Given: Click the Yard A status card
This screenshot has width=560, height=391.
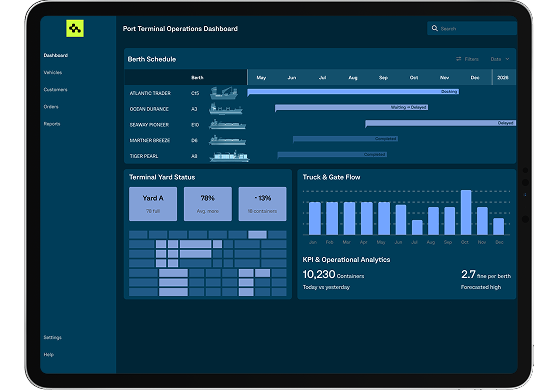Looking at the screenshot, I should tap(153, 204).
